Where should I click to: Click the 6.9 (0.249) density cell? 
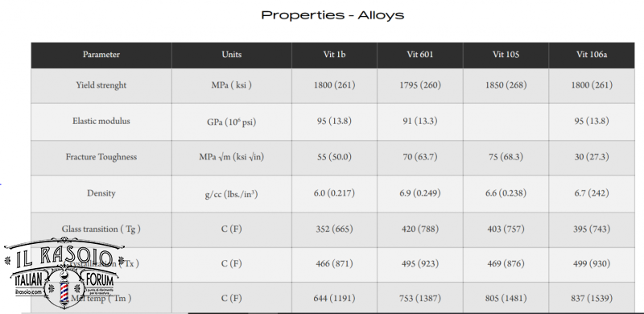pos(420,193)
